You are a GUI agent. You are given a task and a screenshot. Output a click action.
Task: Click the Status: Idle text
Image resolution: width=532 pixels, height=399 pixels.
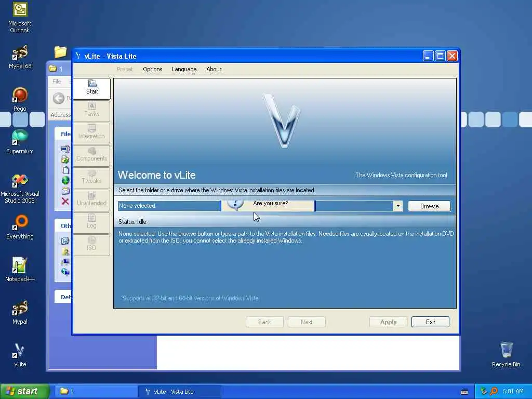[x=132, y=222]
